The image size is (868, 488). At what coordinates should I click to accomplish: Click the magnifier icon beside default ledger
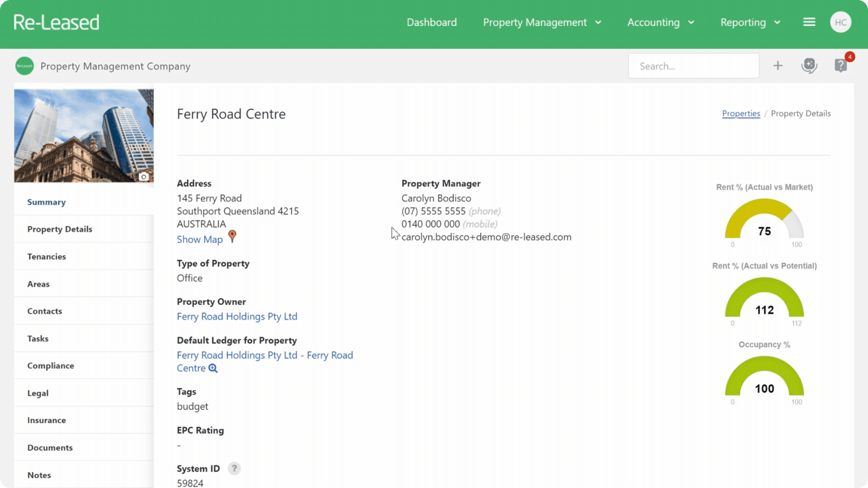tap(213, 368)
